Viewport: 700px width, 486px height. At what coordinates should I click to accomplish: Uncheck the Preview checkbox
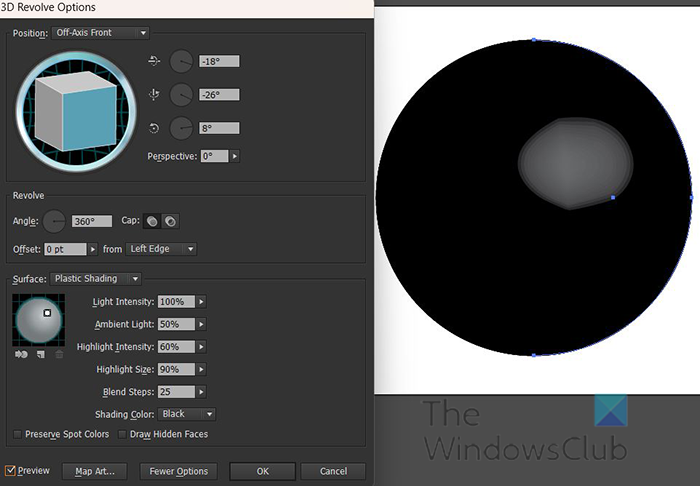point(10,471)
